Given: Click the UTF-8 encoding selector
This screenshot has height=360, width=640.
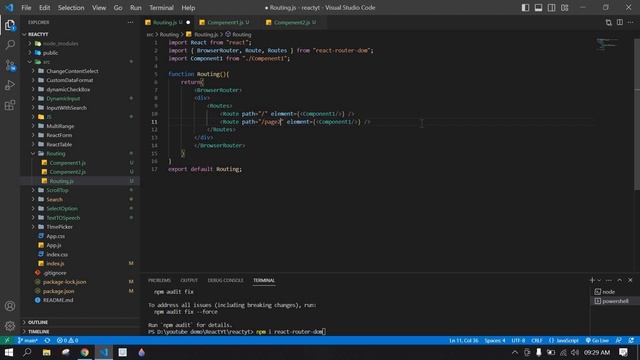Looking at the screenshot, I should (518, 340).
